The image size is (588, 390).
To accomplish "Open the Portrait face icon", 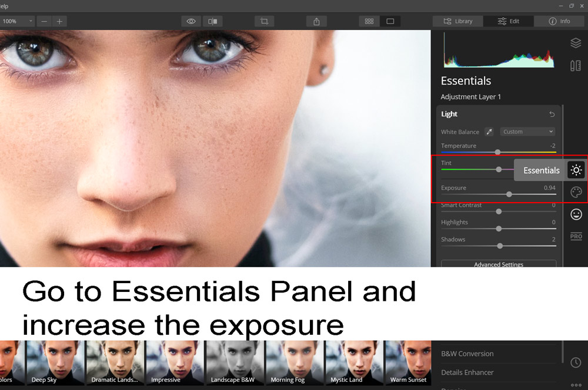I will coord(576,214).
